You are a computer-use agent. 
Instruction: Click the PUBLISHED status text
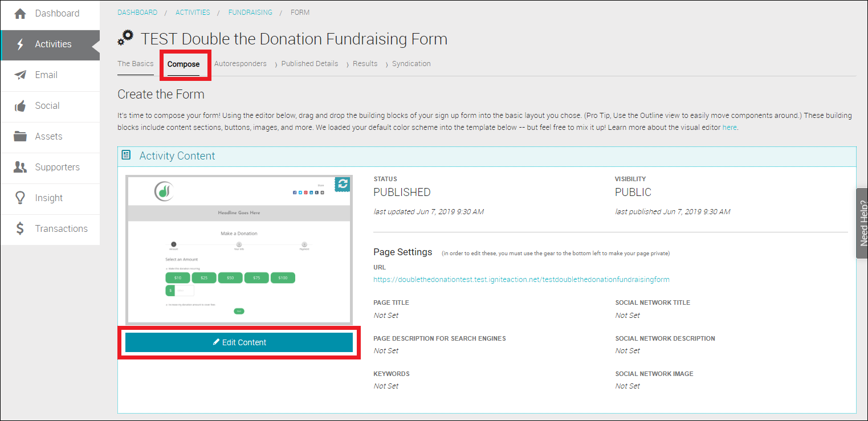click(x=402, y=193)
